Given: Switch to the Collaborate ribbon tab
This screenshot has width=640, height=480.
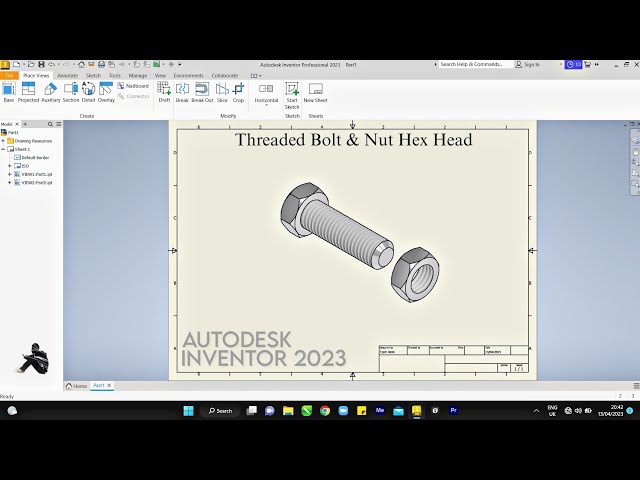Looking at the screenshot, I should [224, 76].
